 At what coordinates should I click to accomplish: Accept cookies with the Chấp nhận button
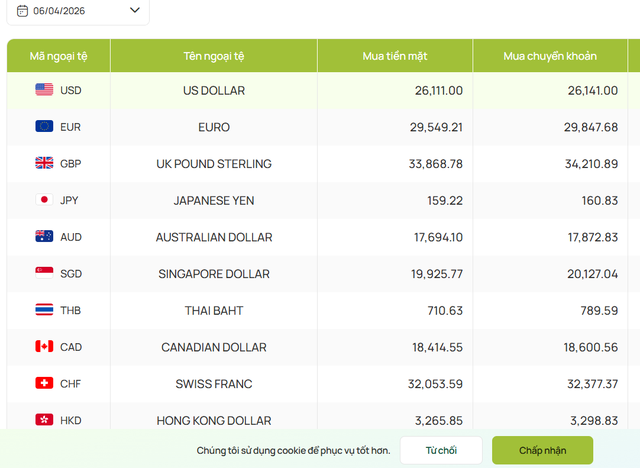(x=542, y=450)
